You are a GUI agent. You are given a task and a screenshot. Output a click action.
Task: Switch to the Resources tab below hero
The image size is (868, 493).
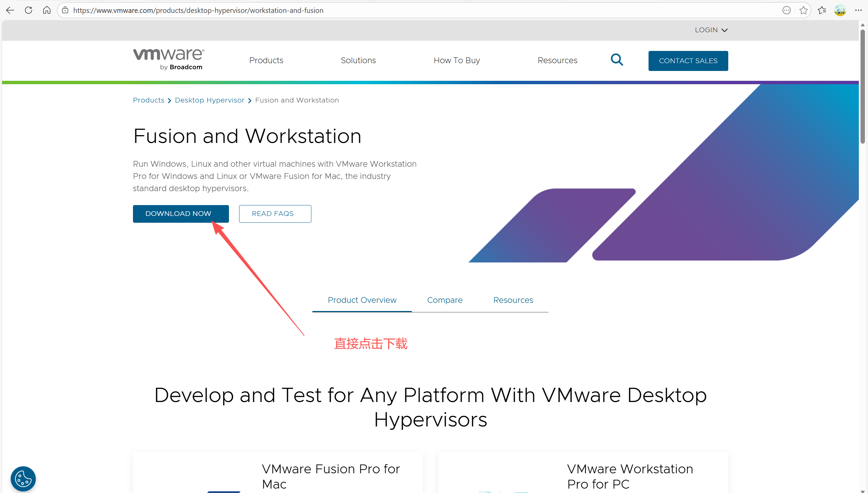point(513,300)
